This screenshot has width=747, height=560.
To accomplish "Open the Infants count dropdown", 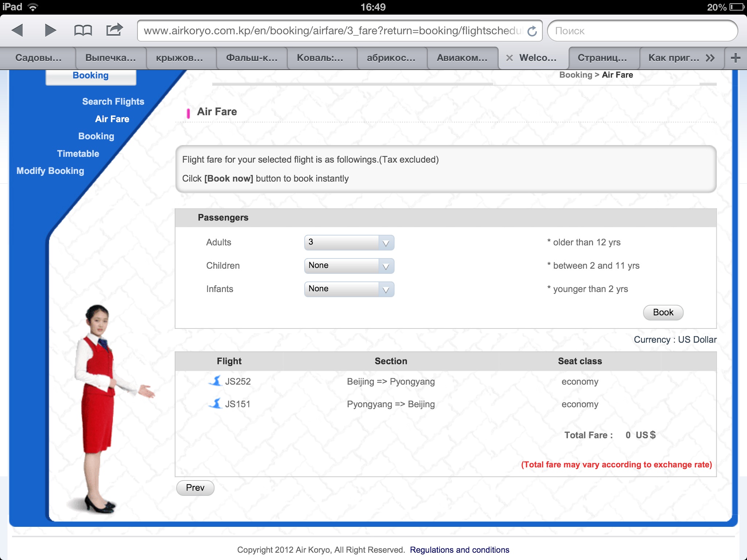I will (x=349, y=289).
